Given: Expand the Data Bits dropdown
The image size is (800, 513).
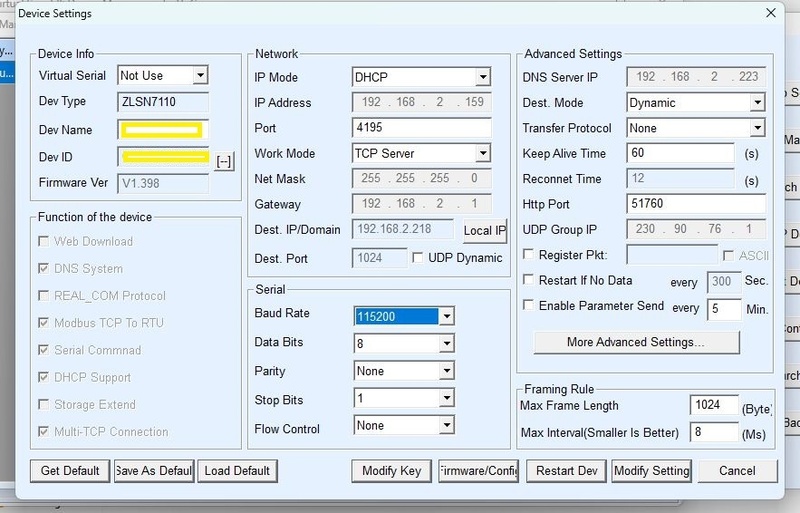Looking at the screenshot, I should (446, 344).
